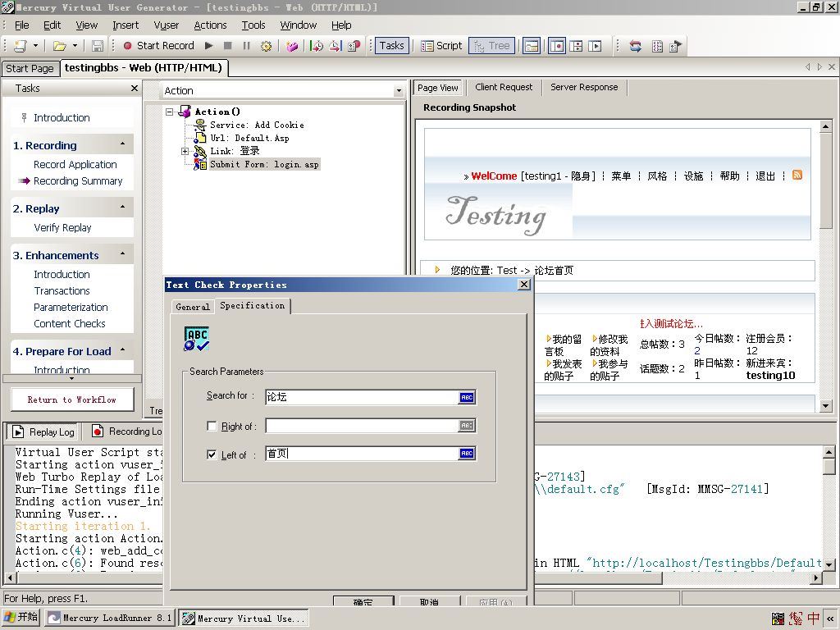Enable the Right of checkbox

click(212, 426)
